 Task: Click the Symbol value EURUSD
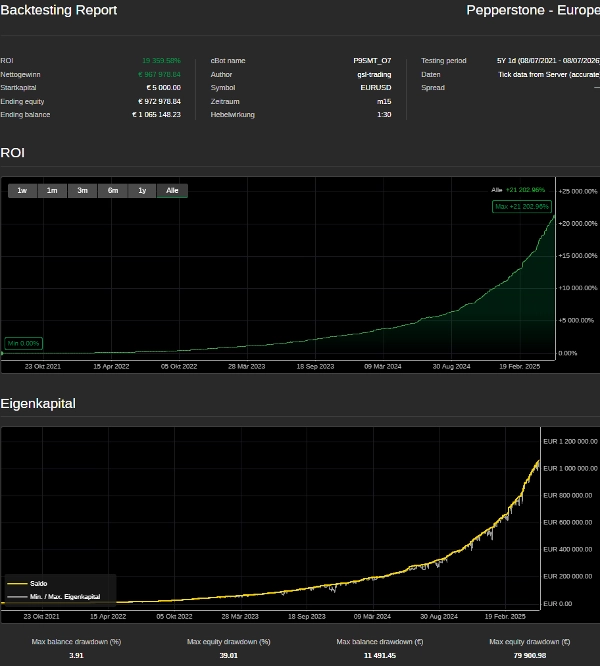coord(376,87)
